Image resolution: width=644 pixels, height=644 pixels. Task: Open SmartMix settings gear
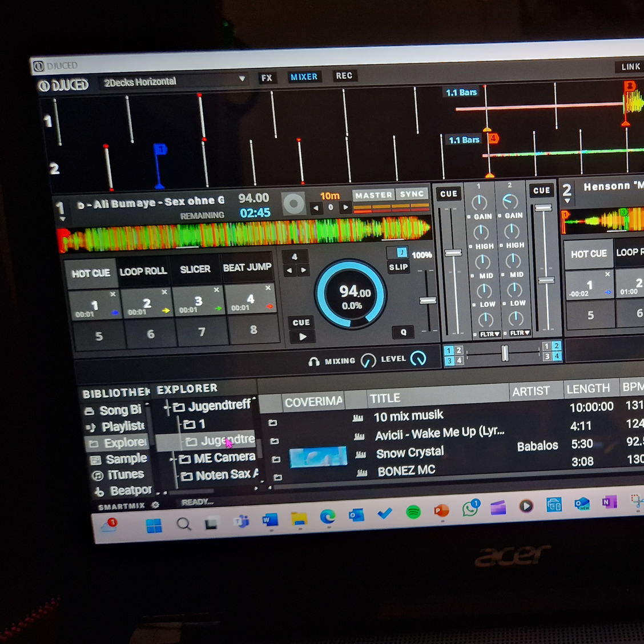click(155, 505)
